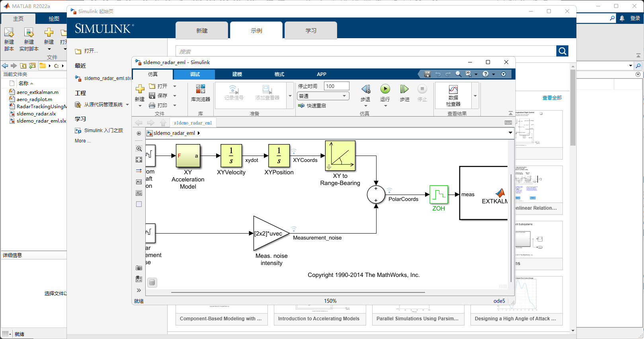Expand the Open (打开) dropdown arrow

pyautogui.click(x=175, y=86)
